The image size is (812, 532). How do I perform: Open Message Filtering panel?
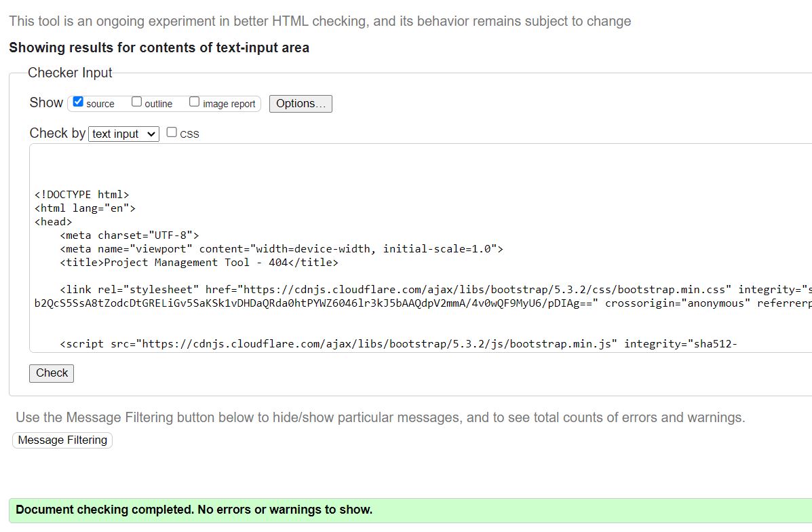[62, 440]
